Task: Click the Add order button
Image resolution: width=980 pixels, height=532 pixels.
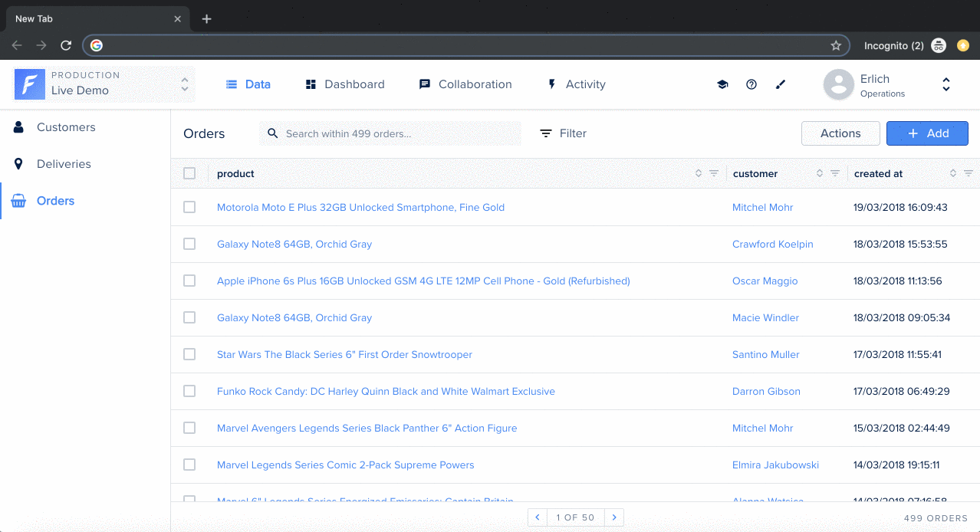Action: tap(927, 133)
